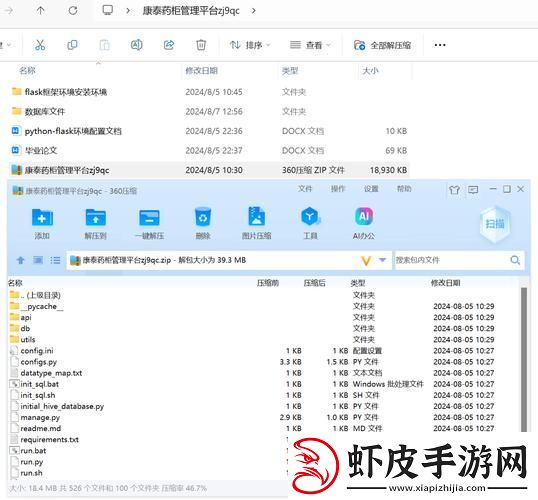Screen dimensions: 538x500
Task: Sort archive list by 压缩前 column
Action: click(x=268, y=283)
